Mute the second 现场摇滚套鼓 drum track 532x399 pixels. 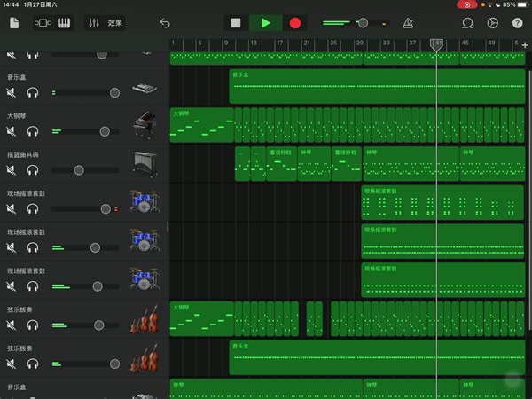12,247
